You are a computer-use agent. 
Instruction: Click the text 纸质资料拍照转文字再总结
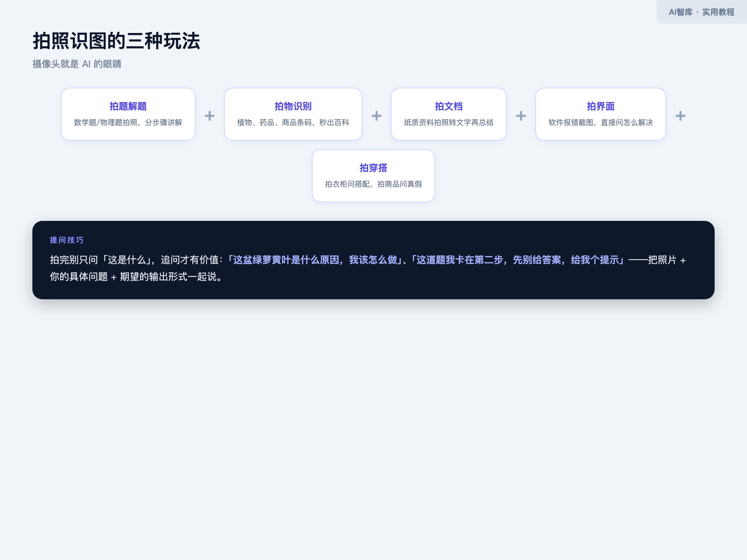[x=449, y=123]
